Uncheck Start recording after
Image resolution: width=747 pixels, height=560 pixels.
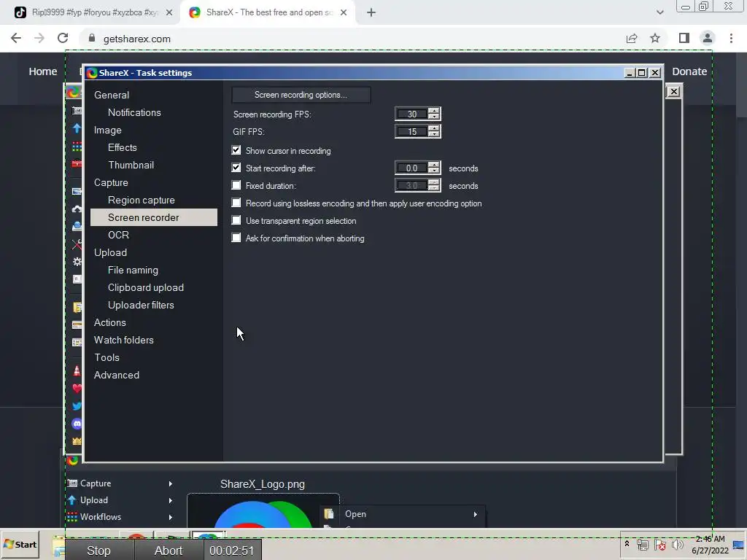point(236,168)
